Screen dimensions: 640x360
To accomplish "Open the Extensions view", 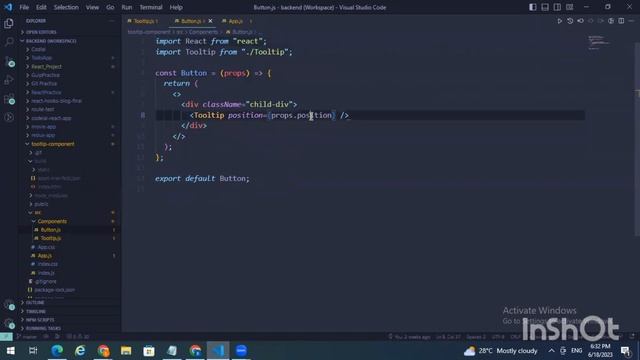I will [x=9, y=99].
